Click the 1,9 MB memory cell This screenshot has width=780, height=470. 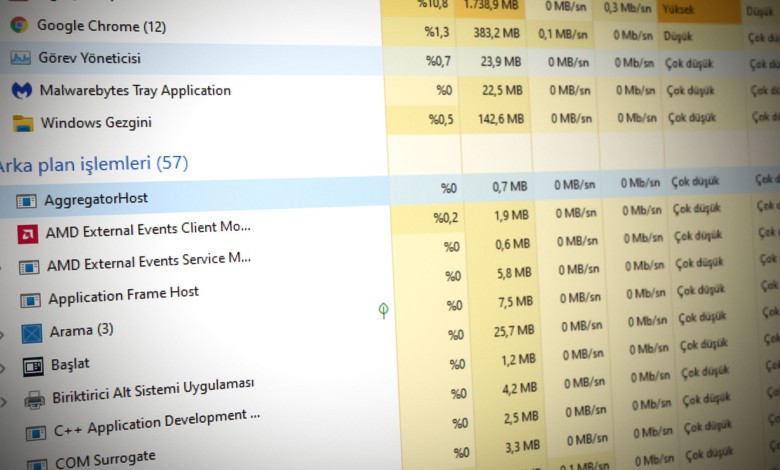point(511,215)
